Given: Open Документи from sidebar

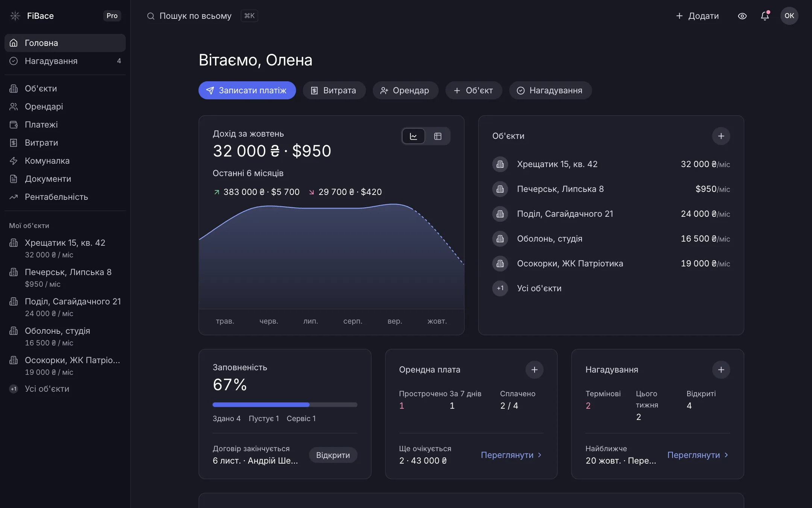Looking at the screenshot, I should click(65, 179).
